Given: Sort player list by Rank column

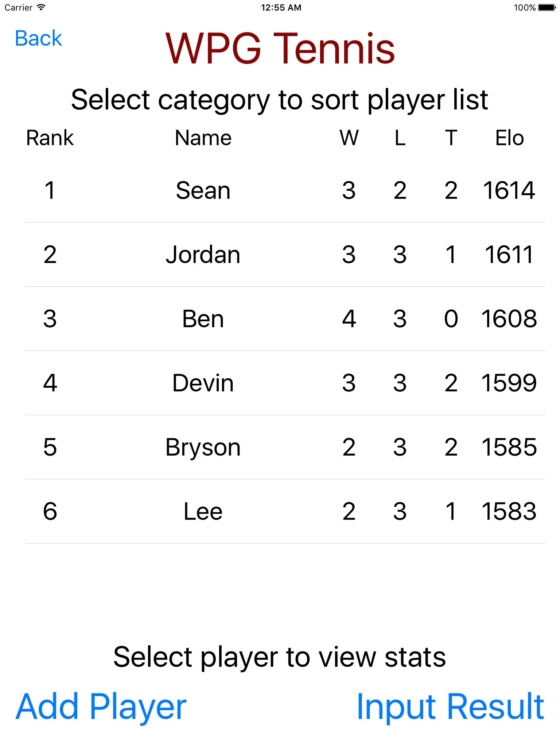Looking at the screenshot, I should pos(50,138).
